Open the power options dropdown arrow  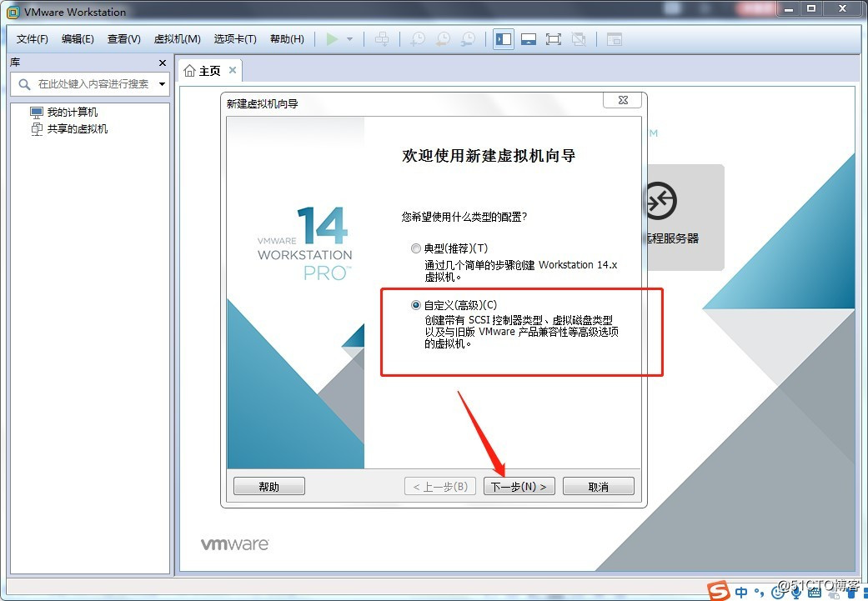pos(350,39)
